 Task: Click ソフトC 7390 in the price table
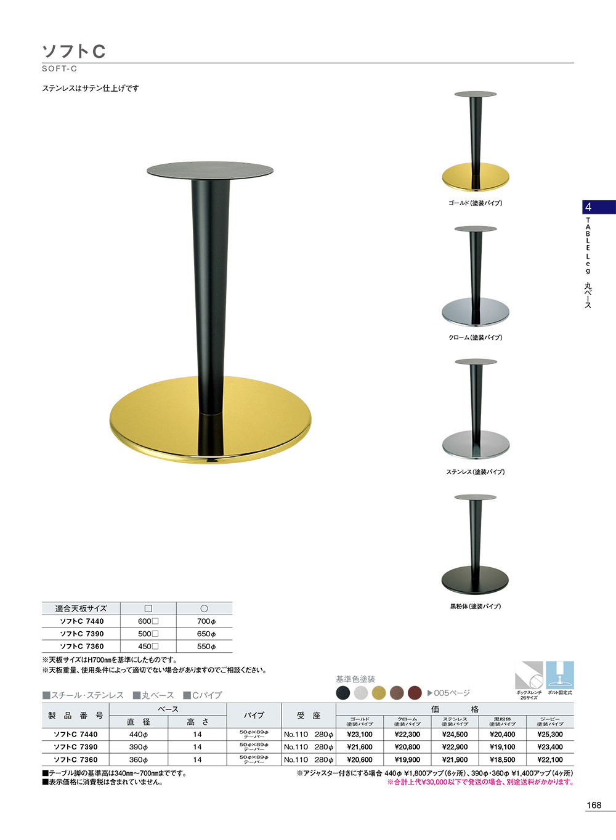click(76, 747)
